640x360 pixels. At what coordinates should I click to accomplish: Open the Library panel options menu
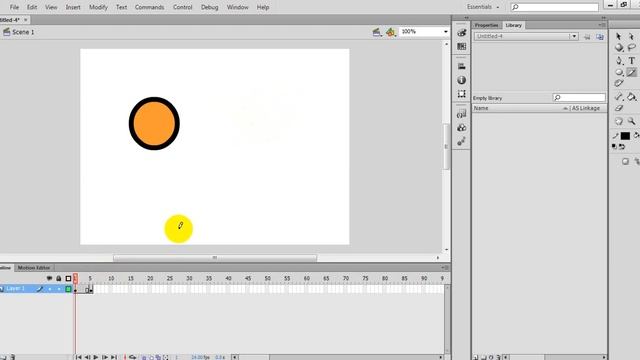click(602, 25)
